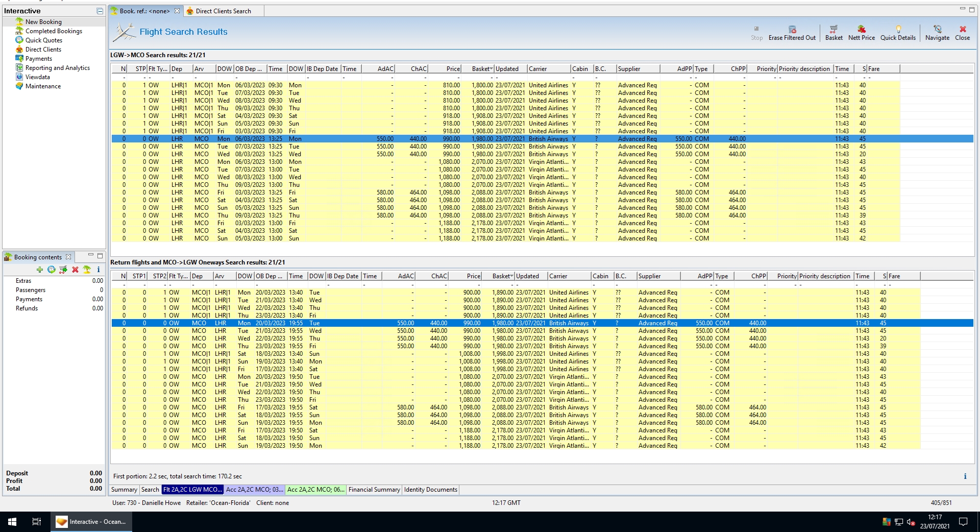Collapse the Interactive panel
The image size is (980, 532).
click(100, 11)
